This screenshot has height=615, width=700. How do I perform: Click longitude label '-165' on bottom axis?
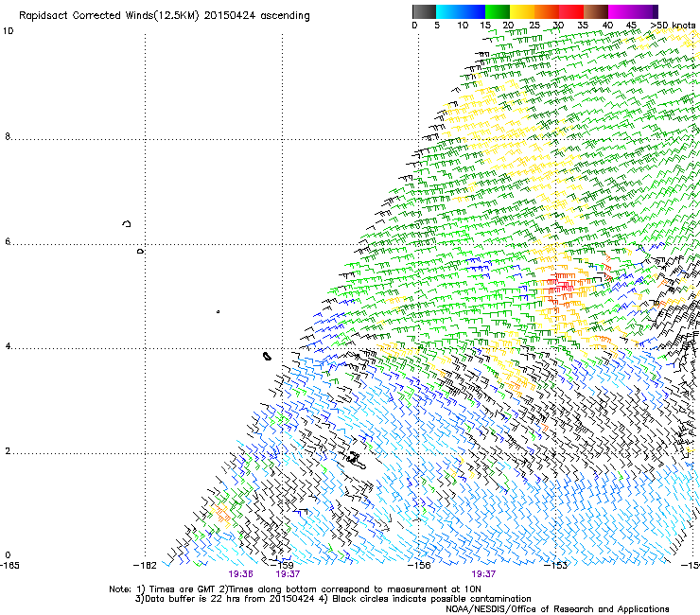pos(9,566)
